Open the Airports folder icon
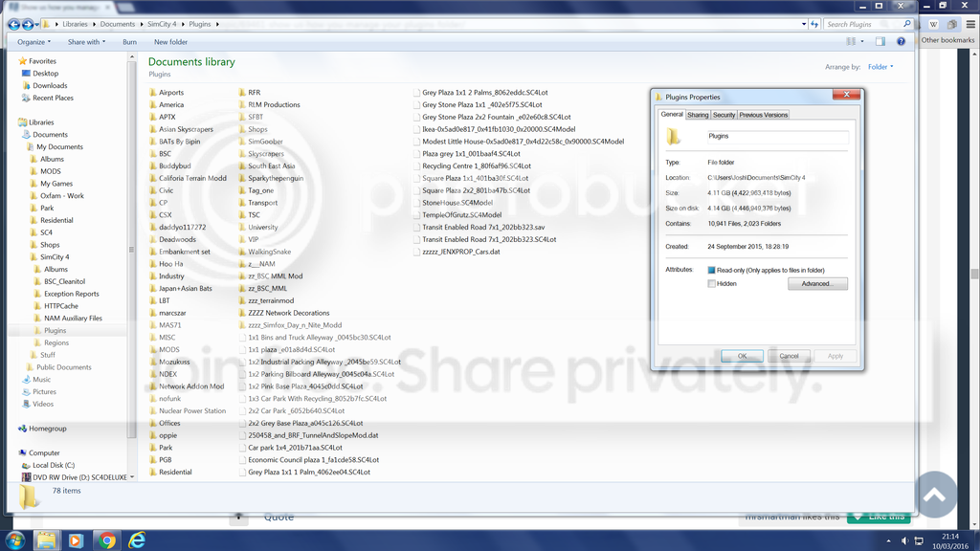 [153, 93]
